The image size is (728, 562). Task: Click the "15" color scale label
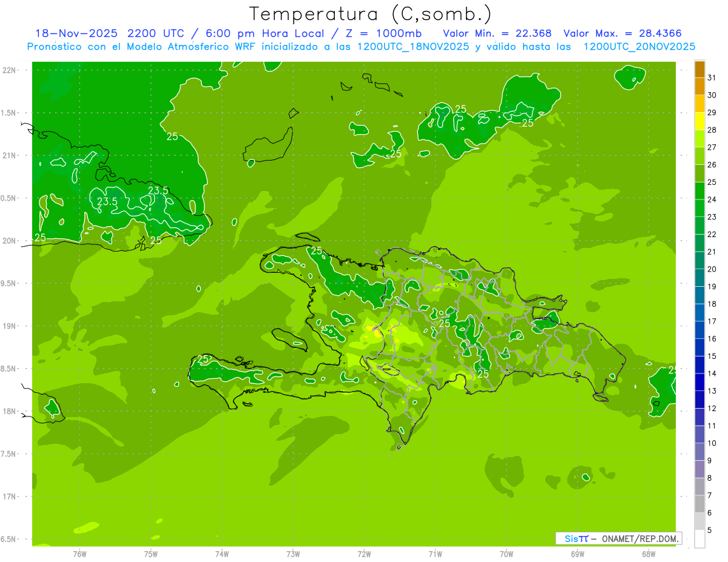point(712,356)
